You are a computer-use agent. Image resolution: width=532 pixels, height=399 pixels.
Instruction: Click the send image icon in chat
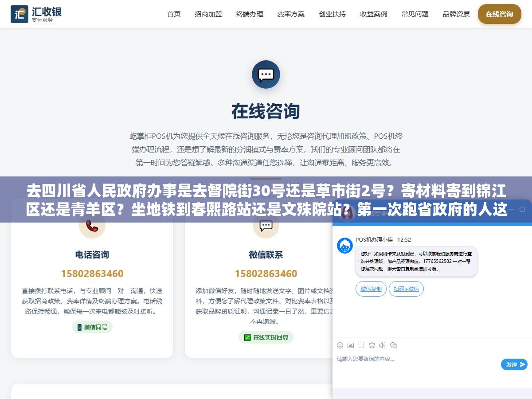(351, 345)
